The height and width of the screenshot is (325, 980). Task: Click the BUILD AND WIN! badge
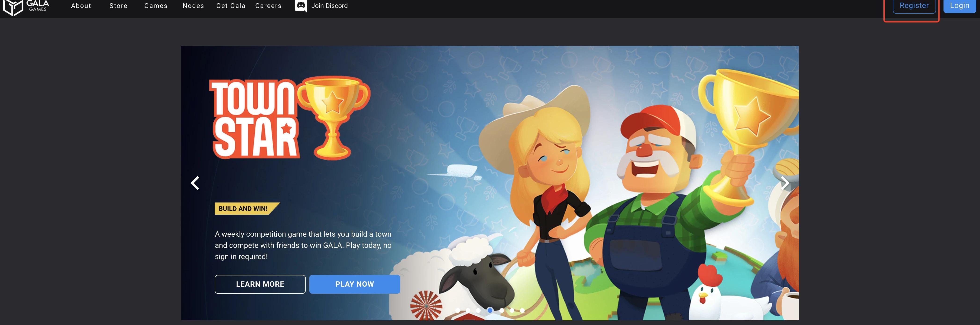[247, 209]
